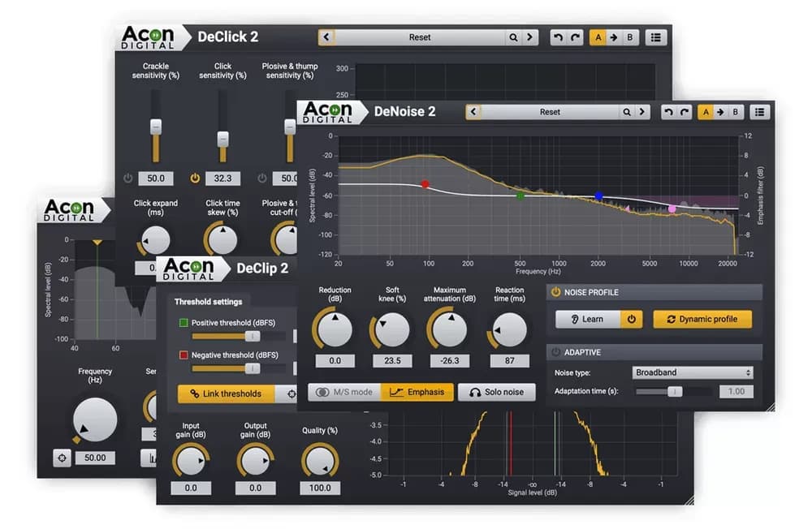This screenshot has width=812, height=529.
Task: Toggle Plosive & thump sensitivity power button
Action: [262, 178]
